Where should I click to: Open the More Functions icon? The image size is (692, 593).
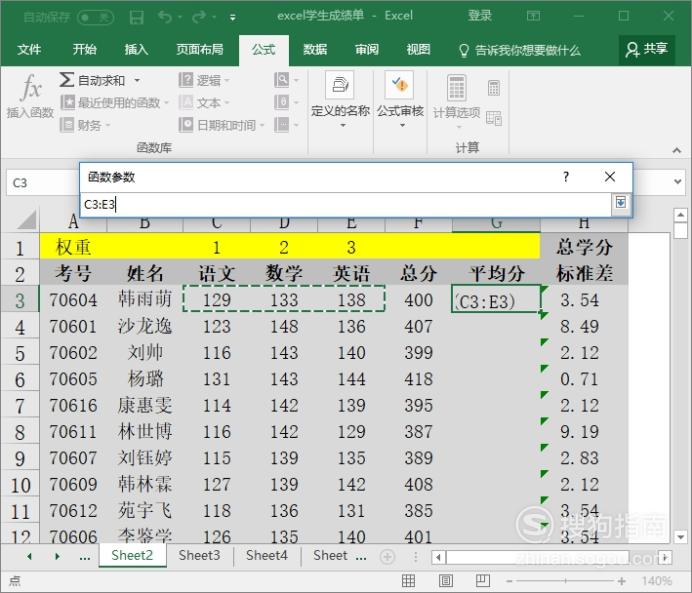tap(282, 125)
